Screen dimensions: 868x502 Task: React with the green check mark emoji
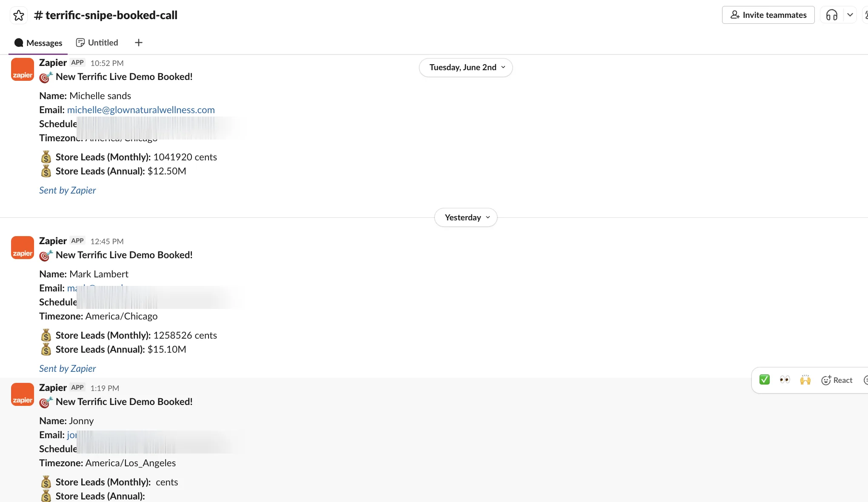click(x=765, y=380)
